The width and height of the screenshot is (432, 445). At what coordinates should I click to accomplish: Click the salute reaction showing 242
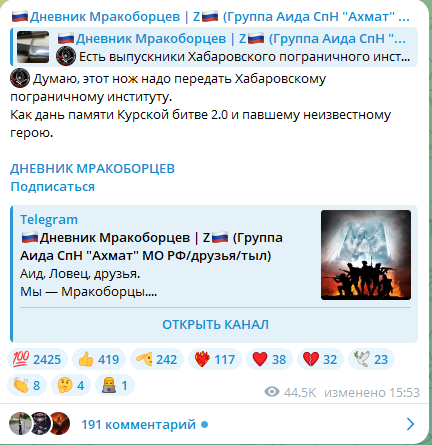(157, 359)
